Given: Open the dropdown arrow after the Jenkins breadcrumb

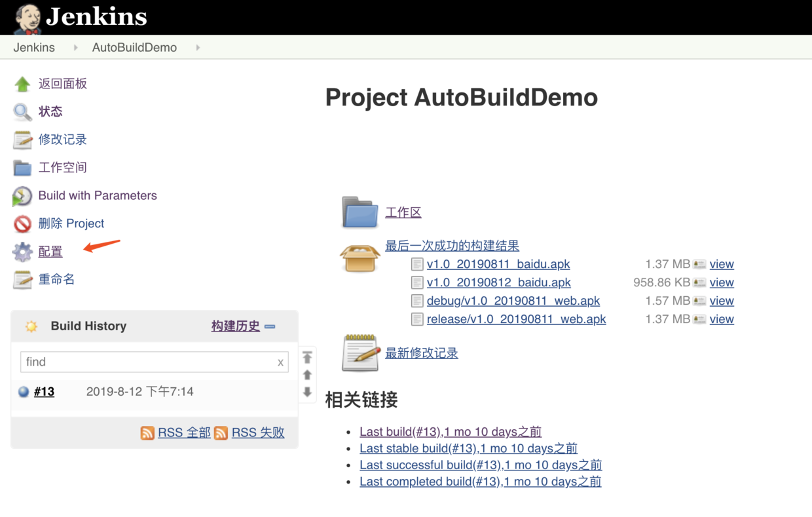Looking at the screenshot, I should click(x=75, y=47).
